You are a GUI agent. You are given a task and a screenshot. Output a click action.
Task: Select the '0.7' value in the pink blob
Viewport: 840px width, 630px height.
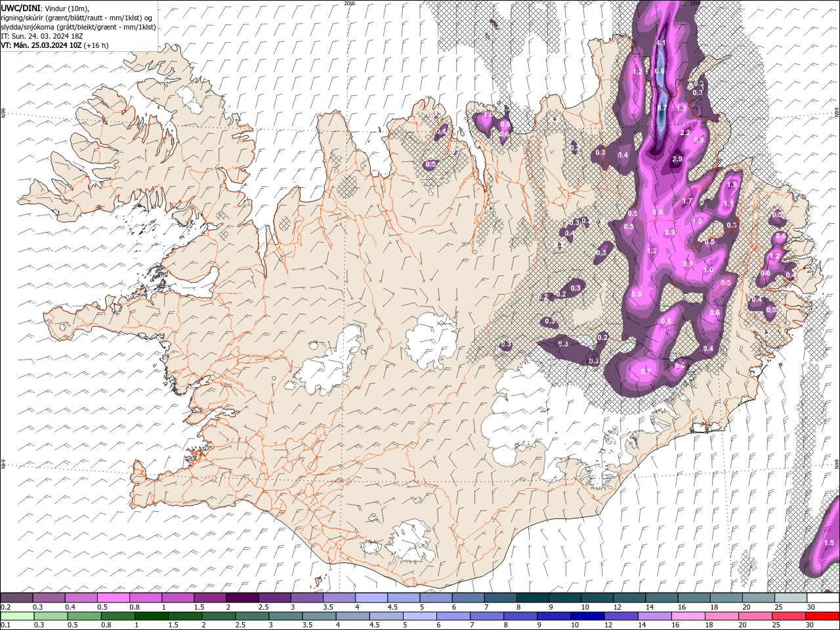point(645,371)
